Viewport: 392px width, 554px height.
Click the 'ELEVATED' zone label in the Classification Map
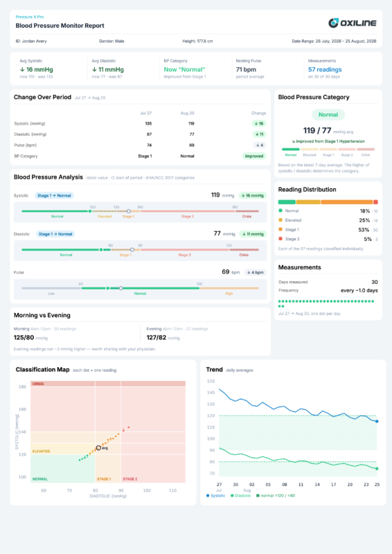coord(41,452)
